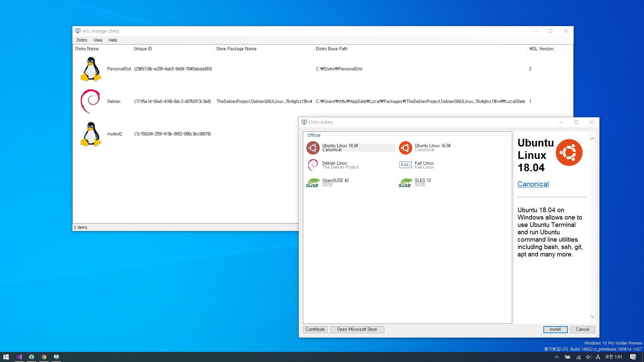This screenshot has width=644, height=362.
Task: Sort by WSL Version column header
Action: coord(541,49)
